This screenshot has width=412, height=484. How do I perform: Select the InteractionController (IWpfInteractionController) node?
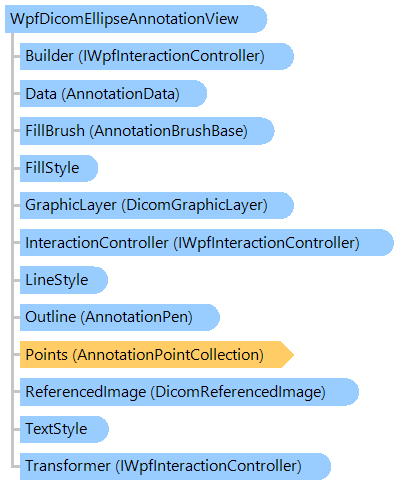[x=207, y=243]
